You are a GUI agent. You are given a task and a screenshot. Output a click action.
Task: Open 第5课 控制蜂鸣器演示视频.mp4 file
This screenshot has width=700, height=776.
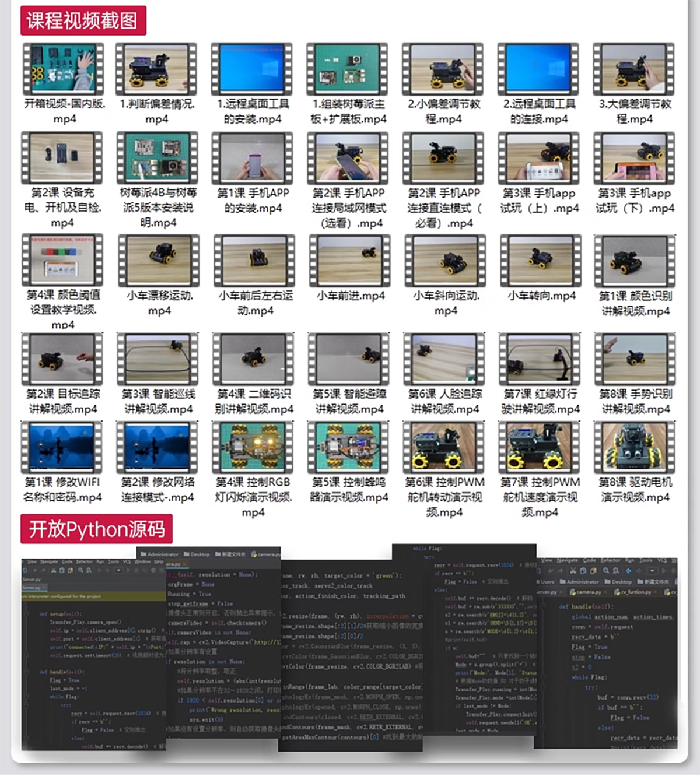click(x=348, y=448)
